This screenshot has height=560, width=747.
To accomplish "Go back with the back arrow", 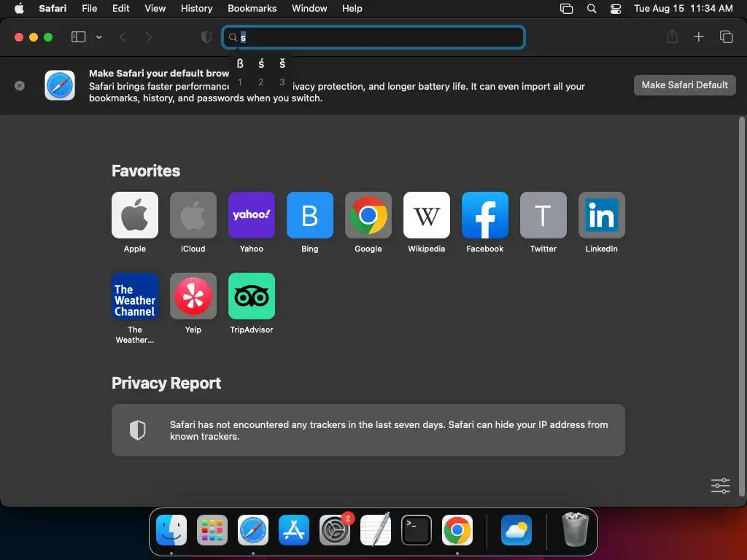I will click(123, 37).
